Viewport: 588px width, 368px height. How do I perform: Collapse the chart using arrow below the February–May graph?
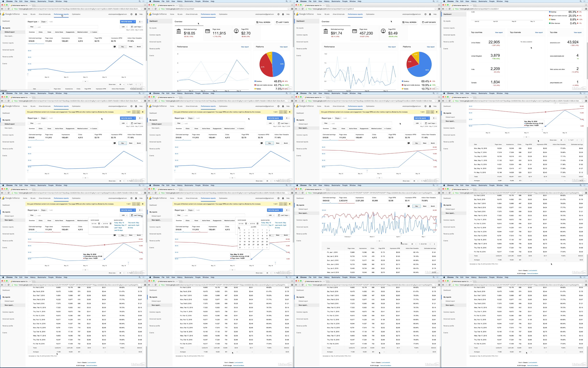pyautogui.click(x=379, y=241)
